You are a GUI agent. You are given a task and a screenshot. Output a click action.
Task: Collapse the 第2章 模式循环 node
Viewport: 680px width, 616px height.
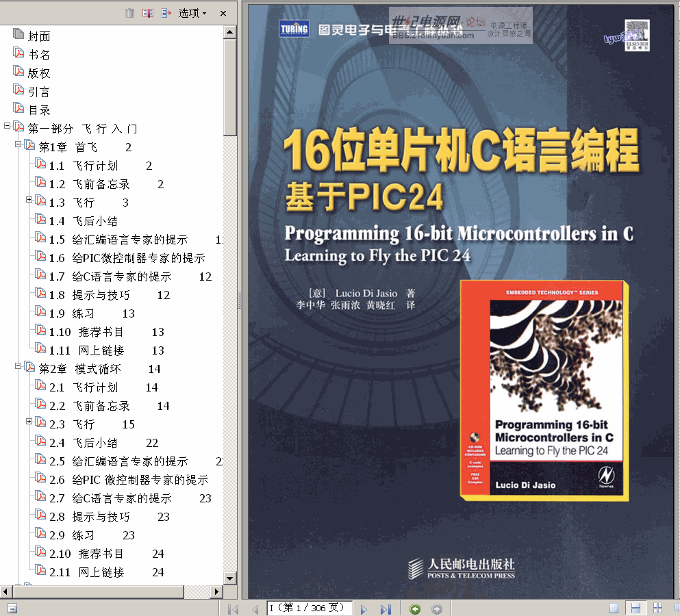[18, 366]
